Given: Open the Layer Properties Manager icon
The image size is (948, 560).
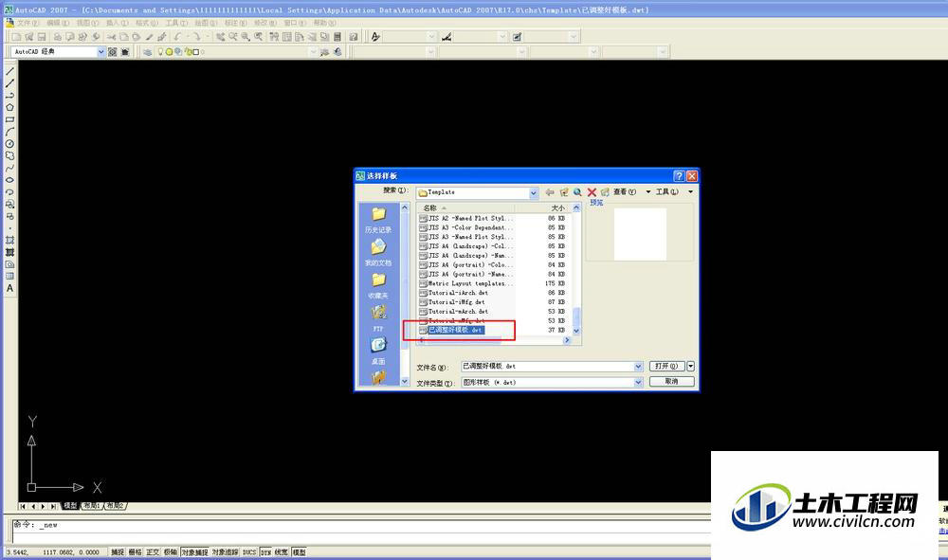Looking at the screenshot, I should click(x=148, y=52).
